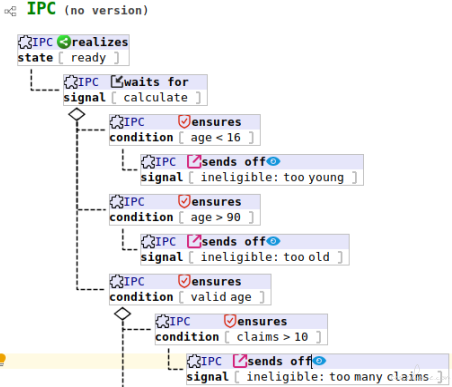Click the puzzle icon in waits for node
Screen dimensions: 452x387
click(71, 82)
